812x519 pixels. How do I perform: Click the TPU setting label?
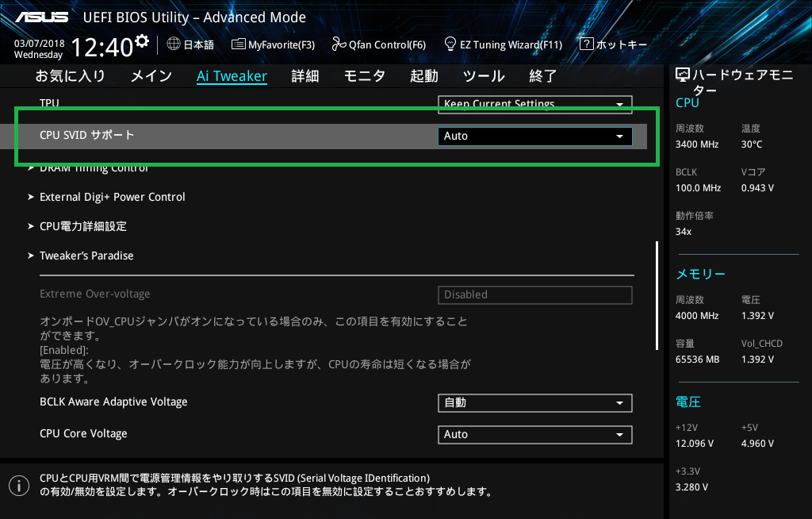tap(49, 102)
